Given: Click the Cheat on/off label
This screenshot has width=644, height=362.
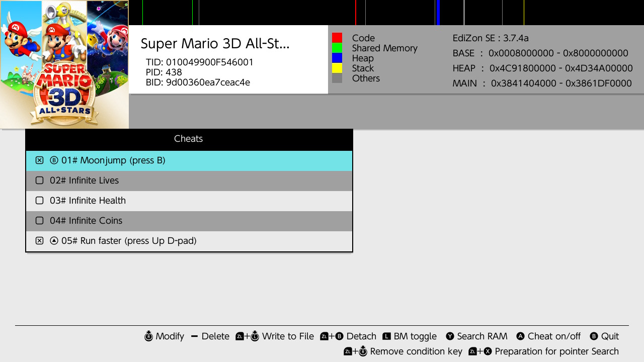Looking at the screenshot, I should [554, 336].
